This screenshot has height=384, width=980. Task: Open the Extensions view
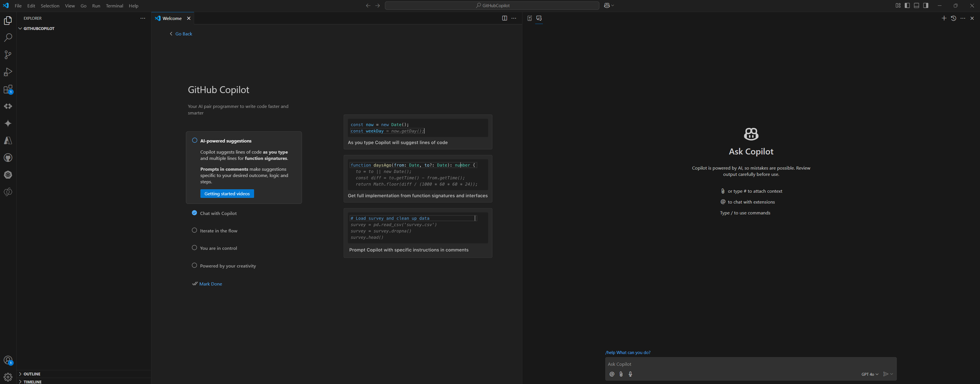(x=8, y=90)
